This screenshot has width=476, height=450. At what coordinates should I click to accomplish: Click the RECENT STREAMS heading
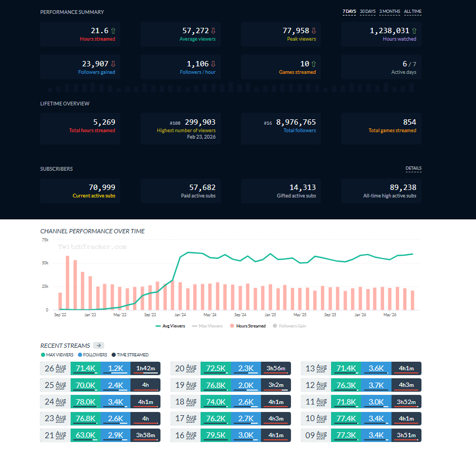[x=65, y=346]
